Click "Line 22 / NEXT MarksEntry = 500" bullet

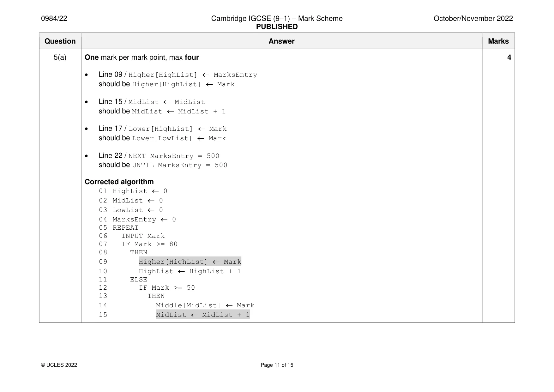(x=159, y=156)
